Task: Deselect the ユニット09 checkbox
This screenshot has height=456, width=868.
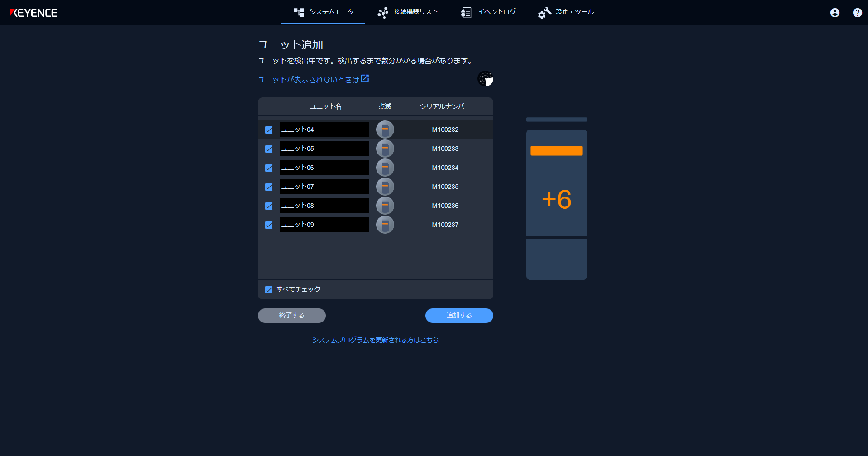Action: 269,225
